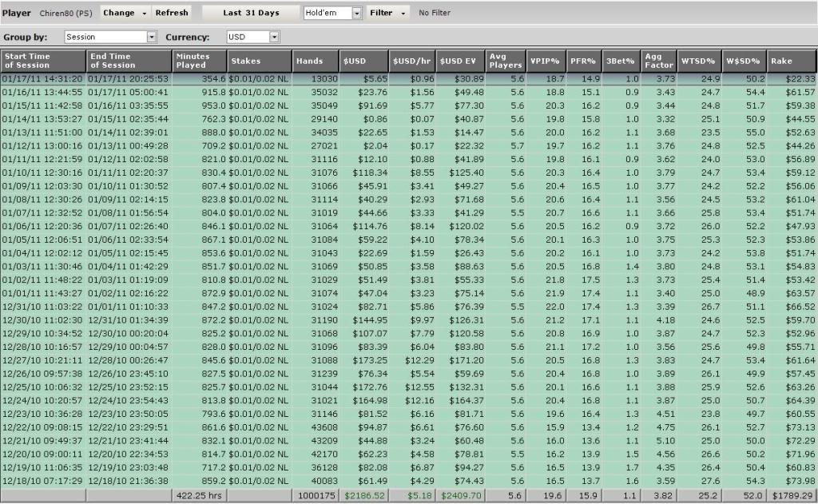
Task: Select session starting 12/31/10 11:03:22
Action: point(408,307)
